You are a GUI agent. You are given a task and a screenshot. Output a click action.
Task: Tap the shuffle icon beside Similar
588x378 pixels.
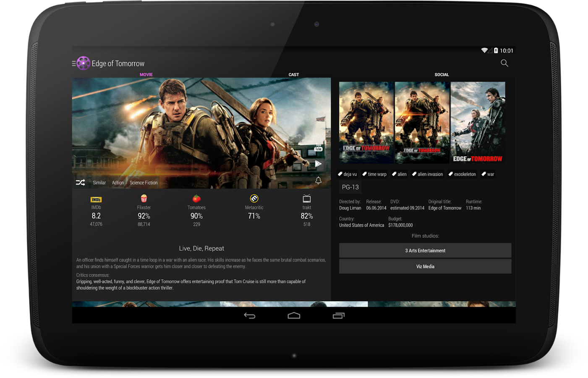coord(80,182)
